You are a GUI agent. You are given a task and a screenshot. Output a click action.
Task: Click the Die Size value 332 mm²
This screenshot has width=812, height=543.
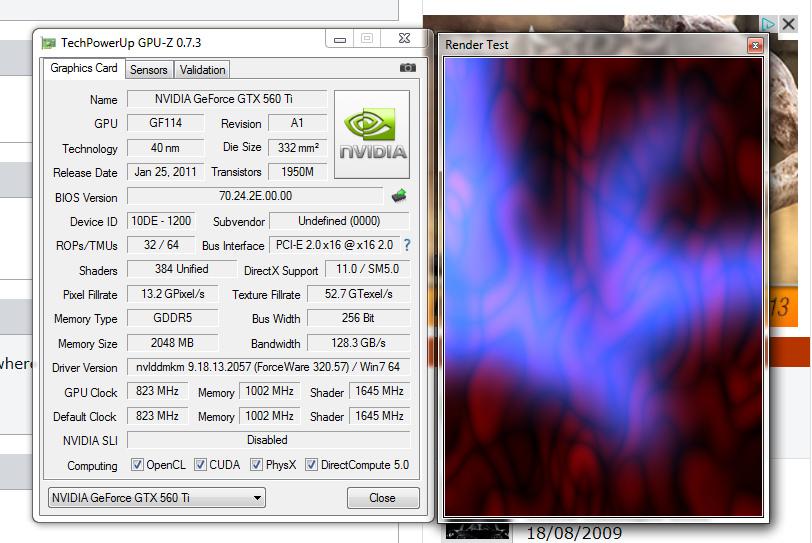pyautogui.click(x=297, y=148)
